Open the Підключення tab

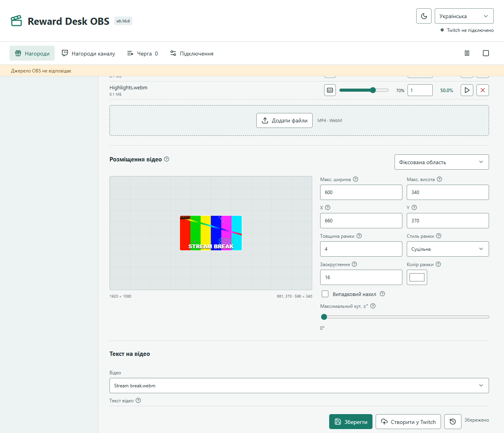[x=192, y=53]
